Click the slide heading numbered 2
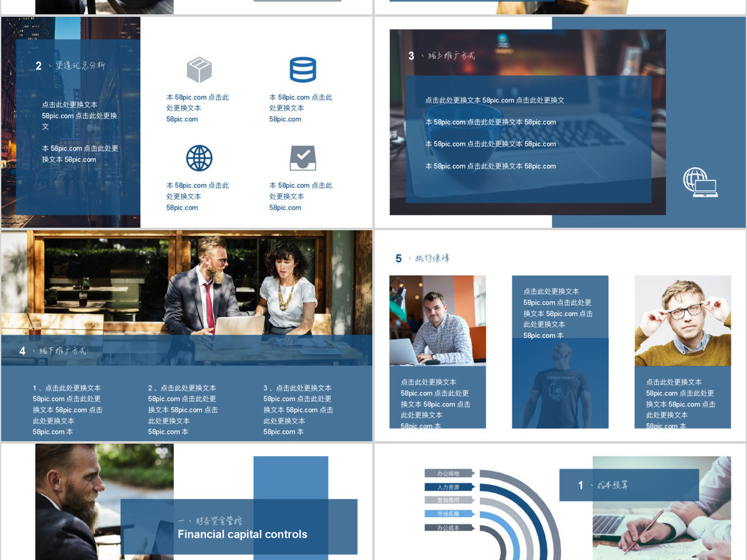 70,65
